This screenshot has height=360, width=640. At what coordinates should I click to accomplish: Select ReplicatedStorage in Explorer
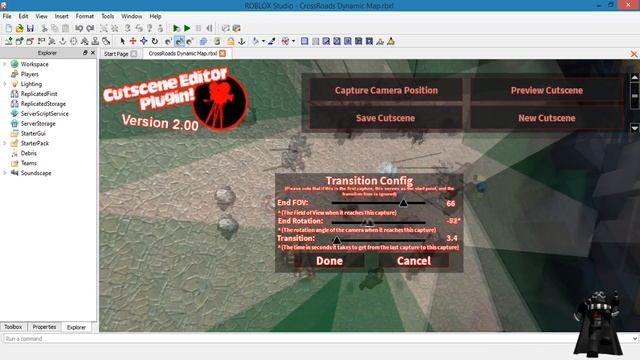tap(43, 104)
